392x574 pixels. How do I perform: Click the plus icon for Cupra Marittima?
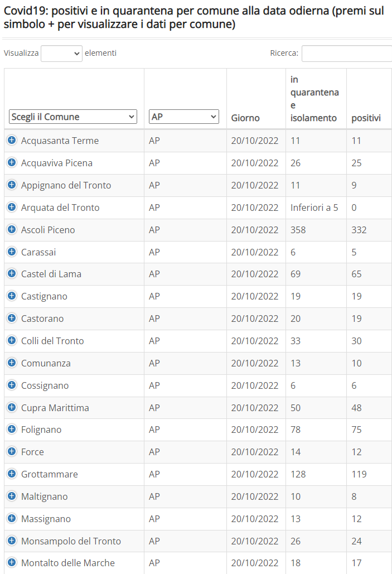point(12,407)
